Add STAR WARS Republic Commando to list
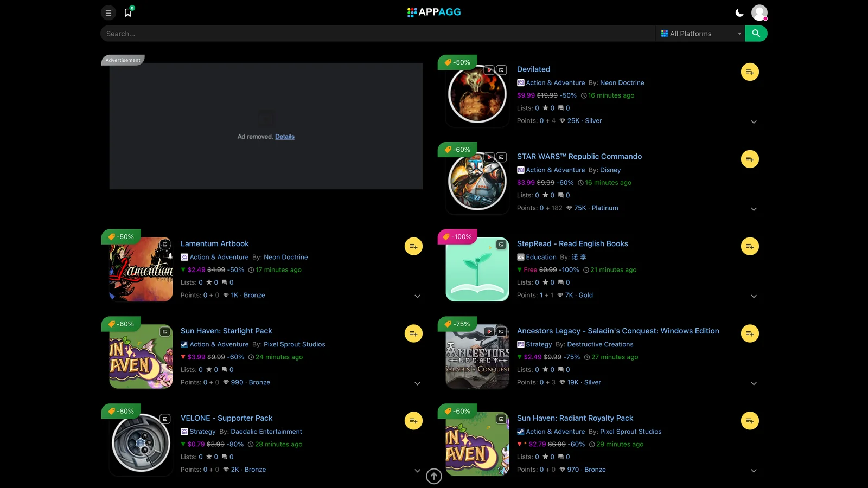Image resolution: width=868 pixels, height=488 pixels. point(750,159)
